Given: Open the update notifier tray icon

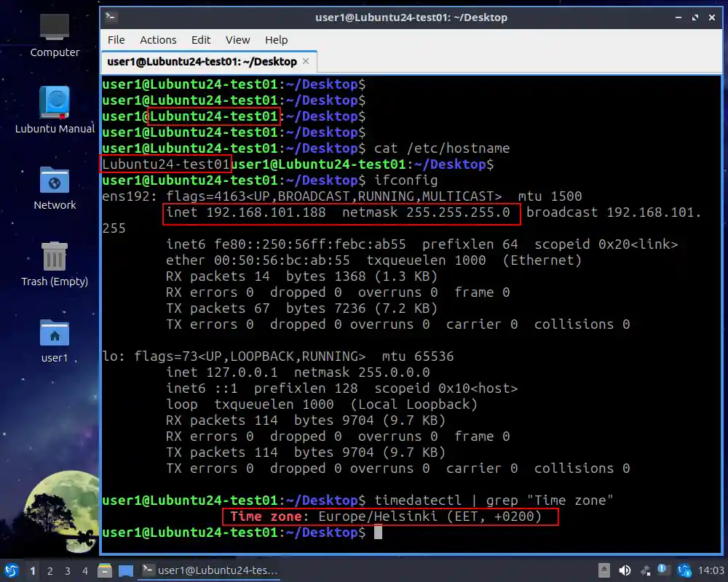Looking at the screenshot, I should click(x=684, y=570).
